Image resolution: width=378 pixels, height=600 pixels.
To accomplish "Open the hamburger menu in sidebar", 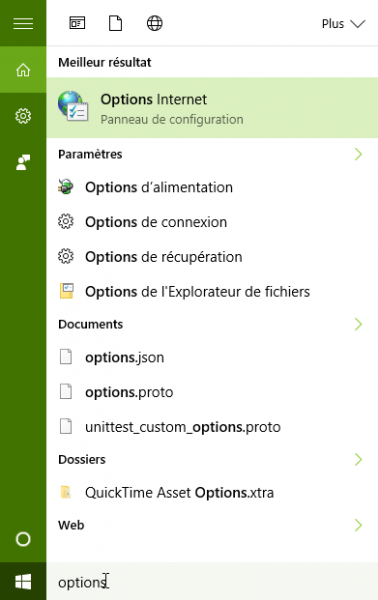I will coord(23,23).
